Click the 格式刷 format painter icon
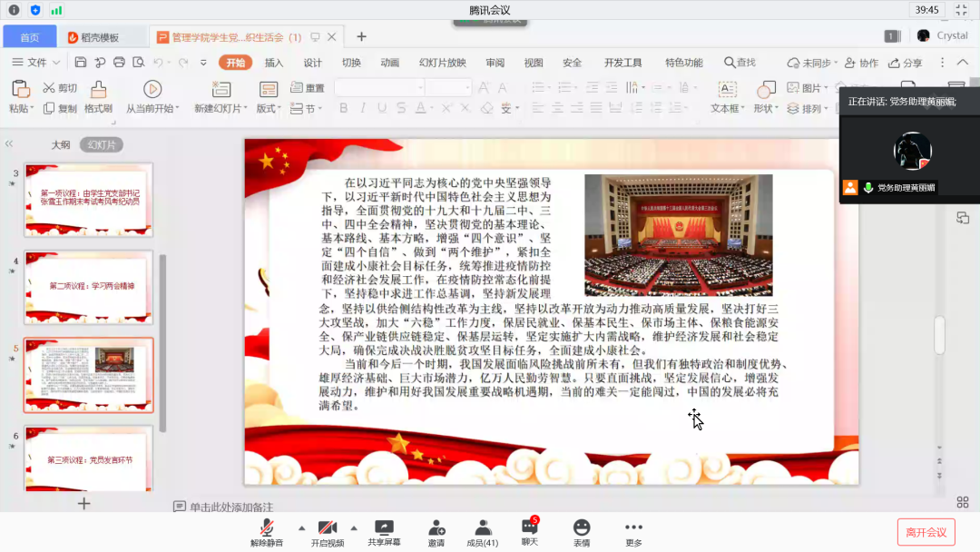This screenshot has width=980, height=552. 98,89
